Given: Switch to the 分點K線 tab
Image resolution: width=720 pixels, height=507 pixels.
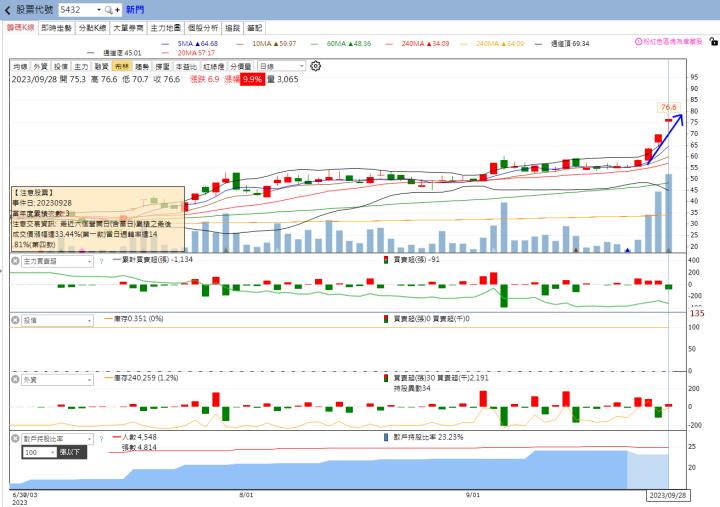Looking at the screenshot, I should click(93, 28).
